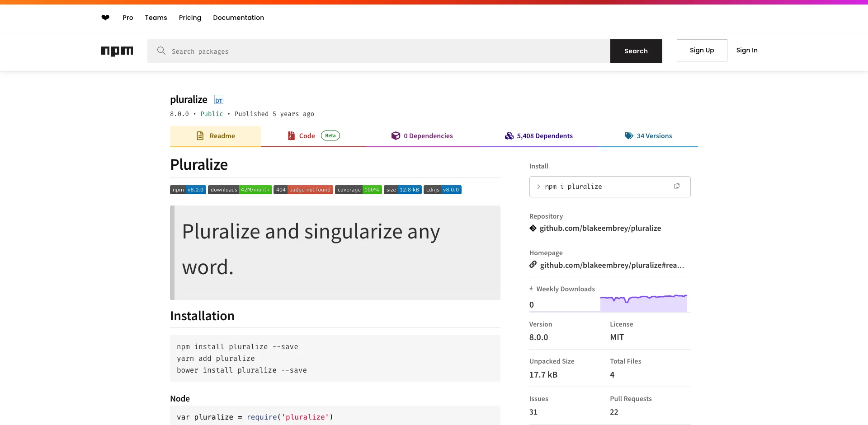Image resolution: width=868 pixels, height=425 pixels.
Task: Click the Dependencies box icon
Action: point(396,135)
